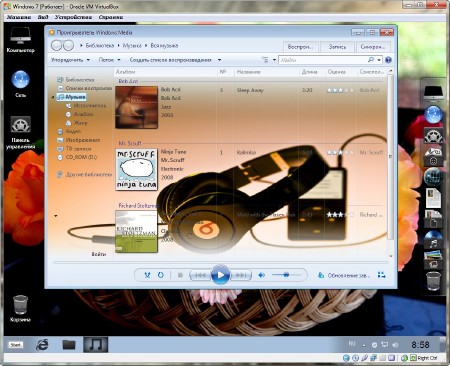Image resolution: width=450 pixels, height=366 pixels.
Task: Select Списки воспроизведения in navigation tree
Action: [85, 88]
